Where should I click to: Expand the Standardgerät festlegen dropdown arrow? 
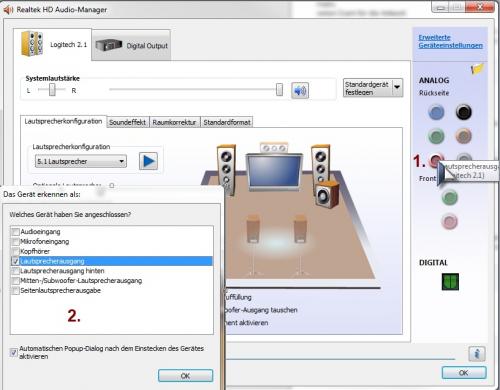click(397, 88)
